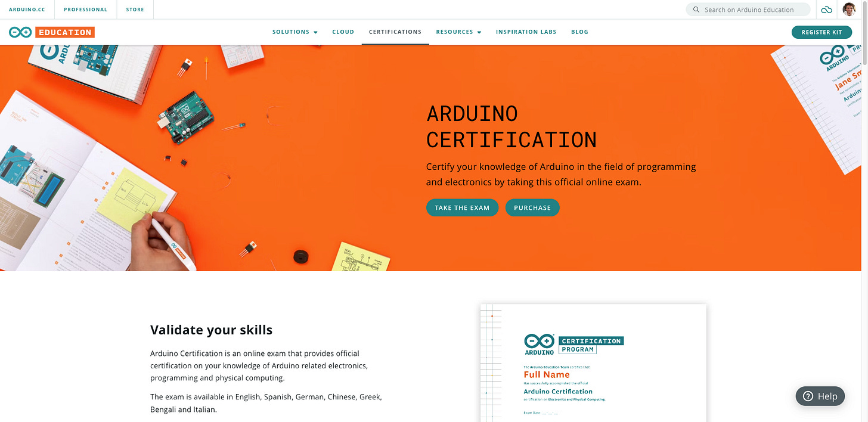Switch to ARDUINO.CC top tab
Screen dimensions: 868x422
pyautogui.click(x=27, y=10)
